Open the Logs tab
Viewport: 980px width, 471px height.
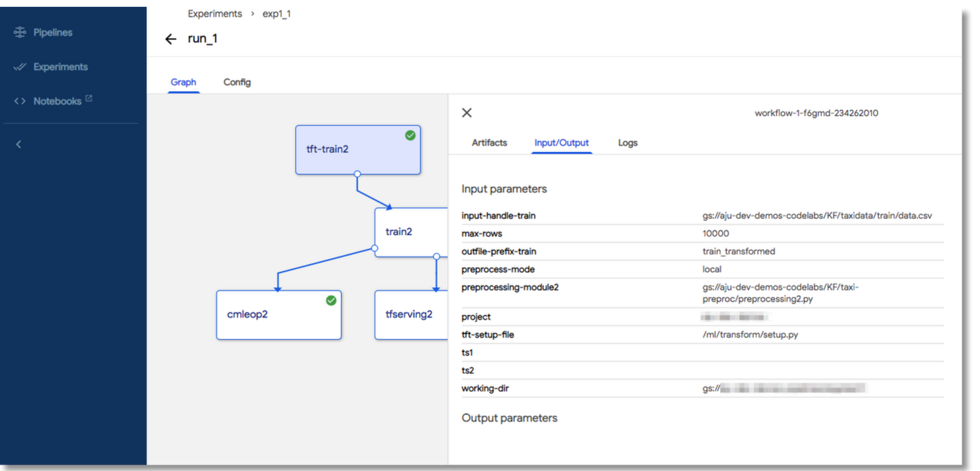point(627,143)
